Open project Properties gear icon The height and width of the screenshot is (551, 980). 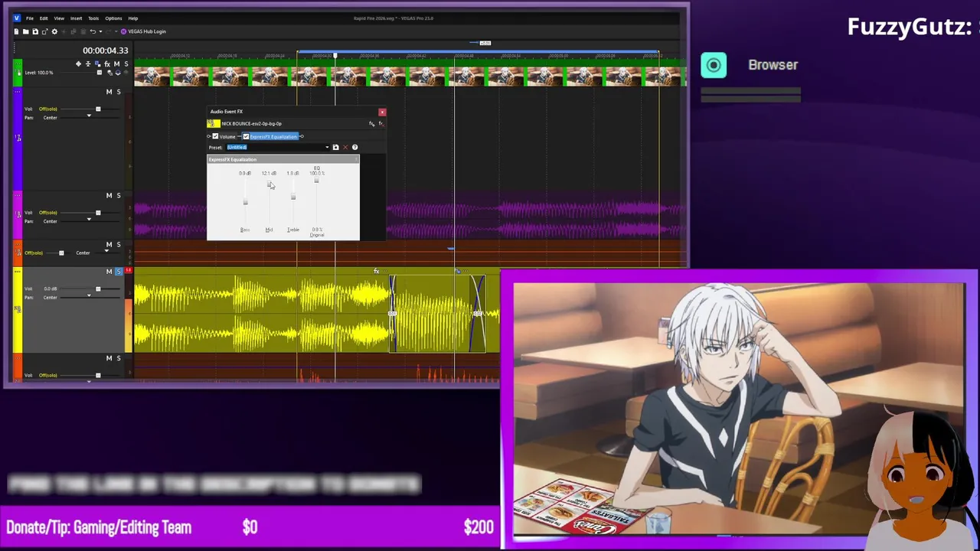54,31
